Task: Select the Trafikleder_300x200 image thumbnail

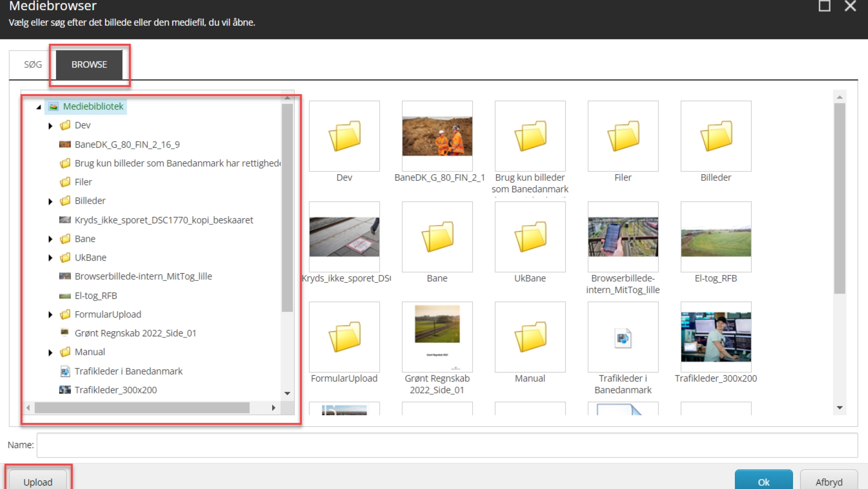Action: click(x=716, y=337)
